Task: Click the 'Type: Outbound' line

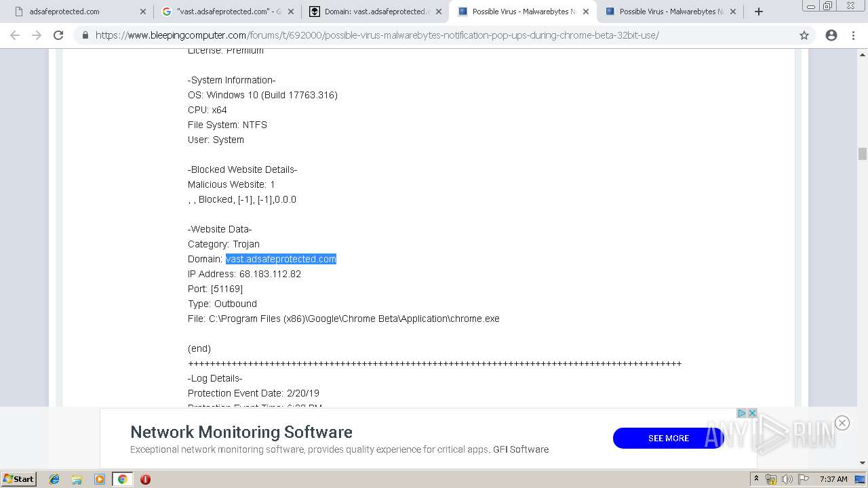Action: point(222,304)
